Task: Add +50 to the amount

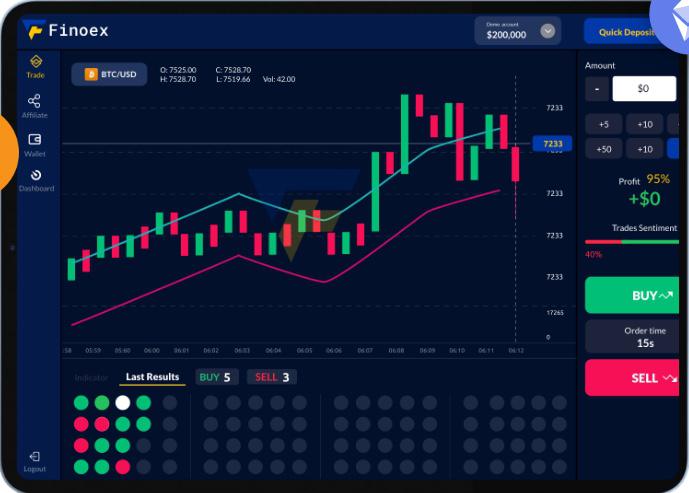Action: click(x=604, y=149)
